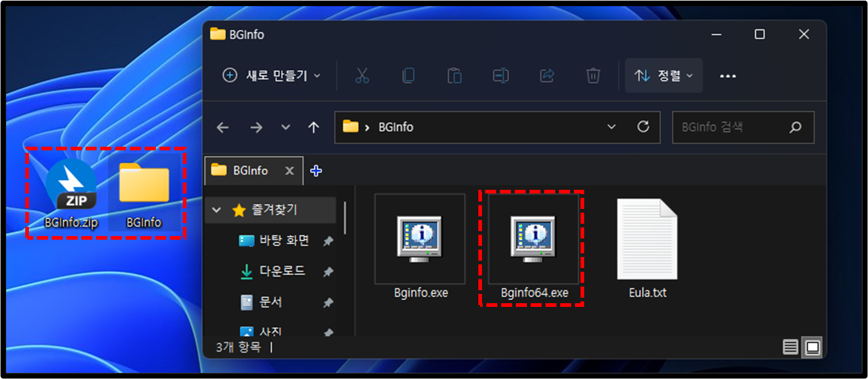Click the Cut scissors icon in toolbar

pos(362,76)
